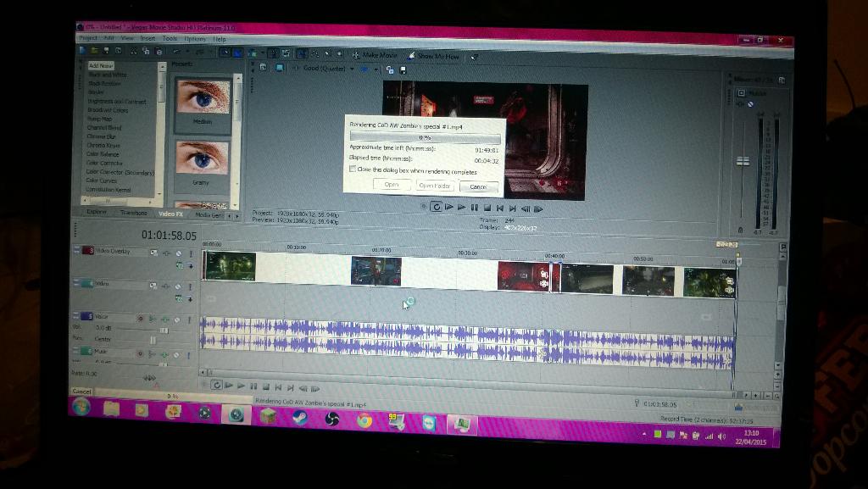This screenshot has height=489, width=868.
Task: Click Stop under the video preview
Action: 487,208
